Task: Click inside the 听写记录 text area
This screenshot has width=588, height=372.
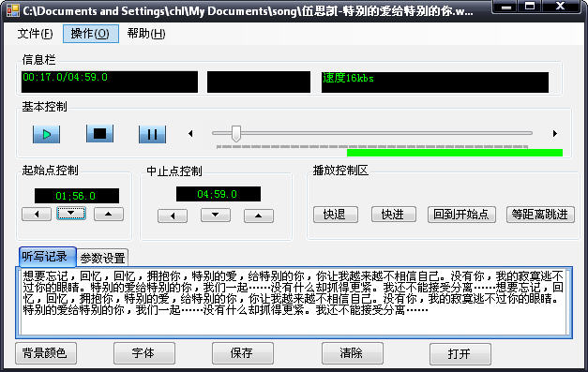Action: (x=294, y=302)
